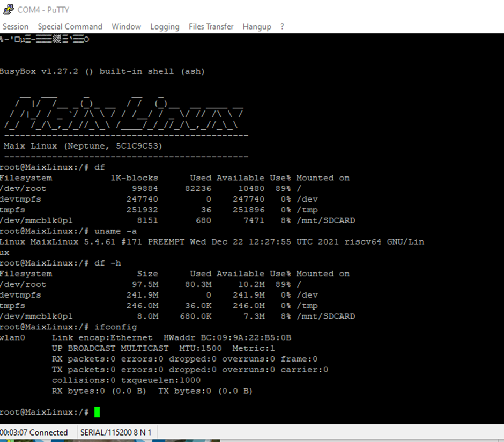Click the 'UP BROADCAST MULTICAST MTU:1500' line
The height and width of the screenshot is (442, 504).
point(164,348)
